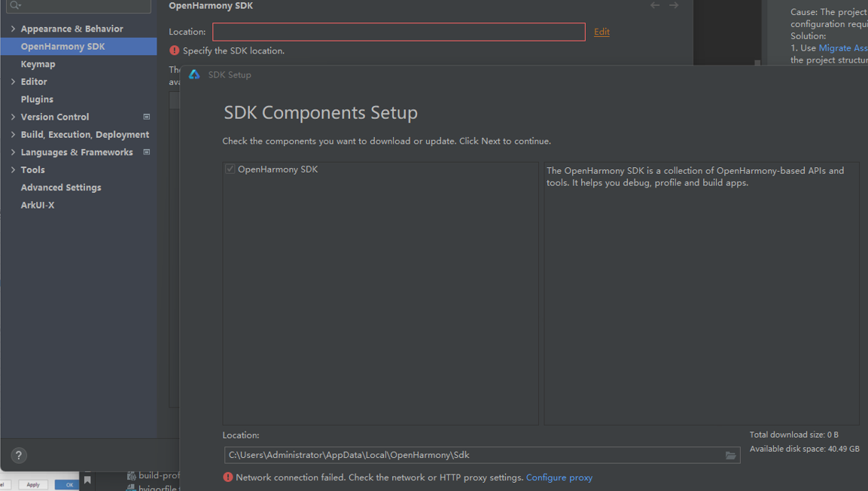Select OpenHarmony SDK in settings tree
This screenshot has width=868, height=491.
click(78, 47)
